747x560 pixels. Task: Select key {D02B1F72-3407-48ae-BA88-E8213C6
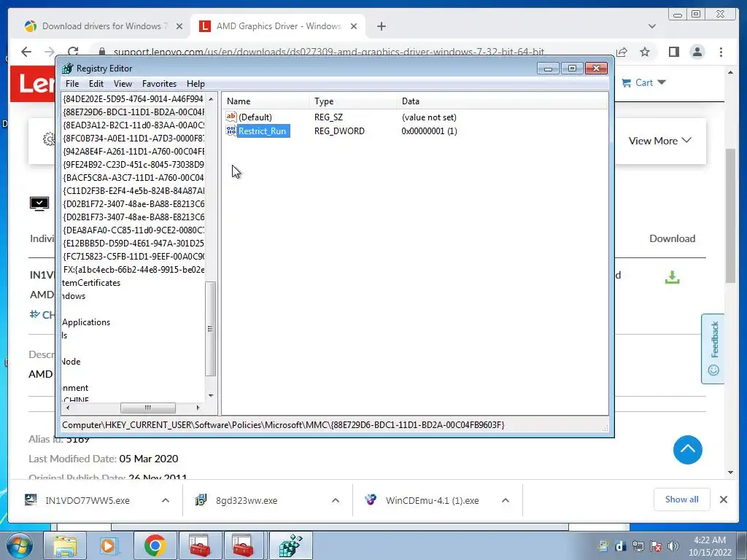coord(133,204)
